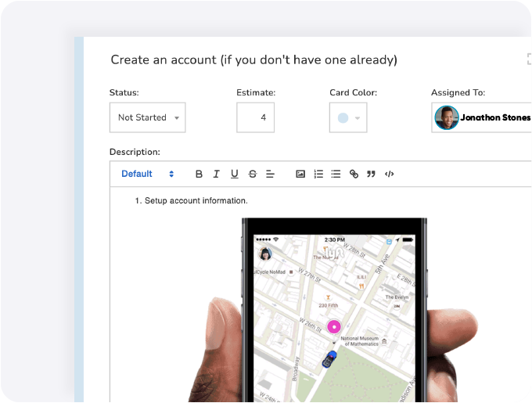The image size is (532, 403).
Task: Click the card title Create an account
Action: coord(253,60)
